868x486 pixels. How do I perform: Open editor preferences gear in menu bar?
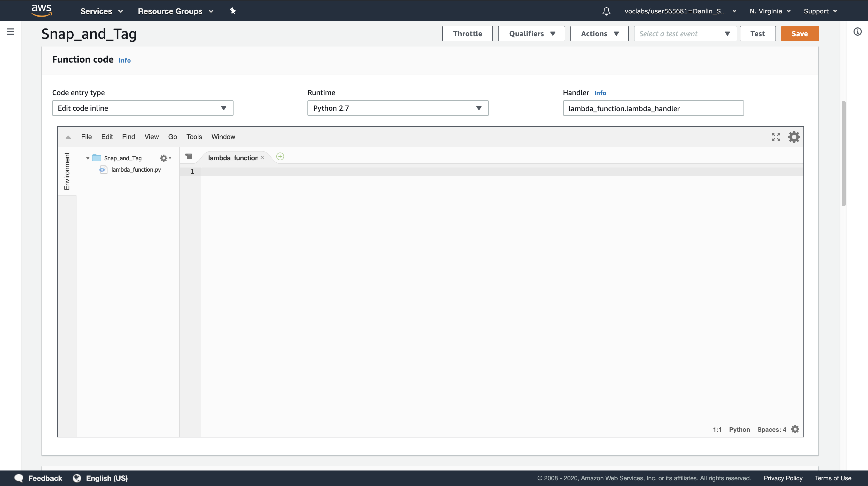tap(794, 137)
